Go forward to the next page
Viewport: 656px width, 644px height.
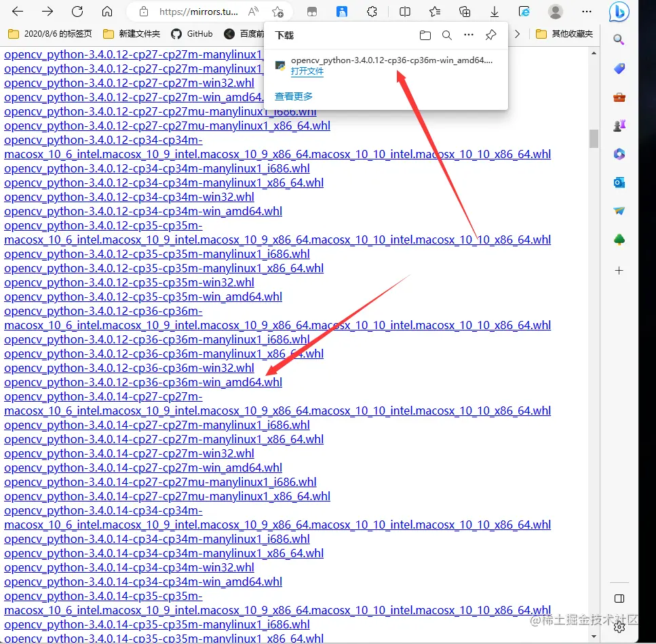coord(47,12)
